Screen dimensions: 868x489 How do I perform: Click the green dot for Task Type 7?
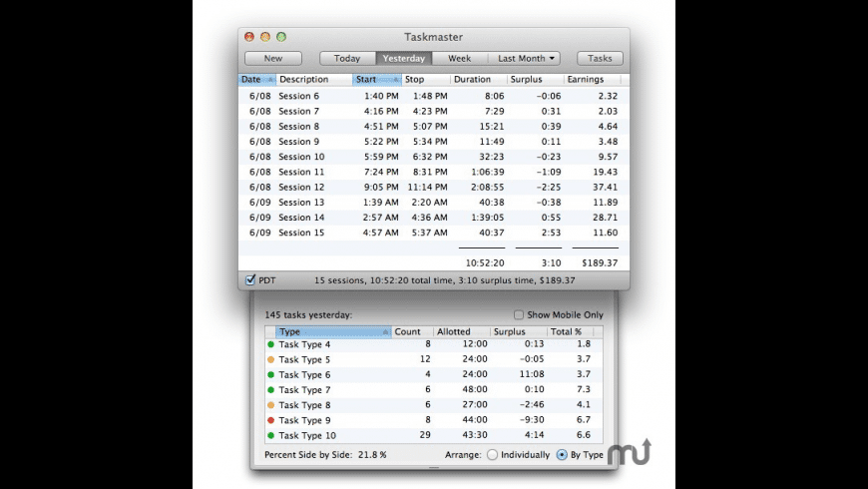pos(270,390)
